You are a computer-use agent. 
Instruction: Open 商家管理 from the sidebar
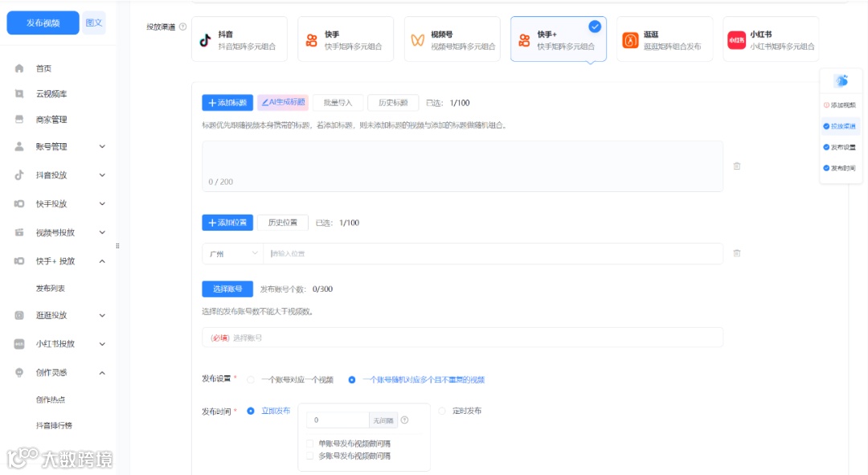click(51, 121)
